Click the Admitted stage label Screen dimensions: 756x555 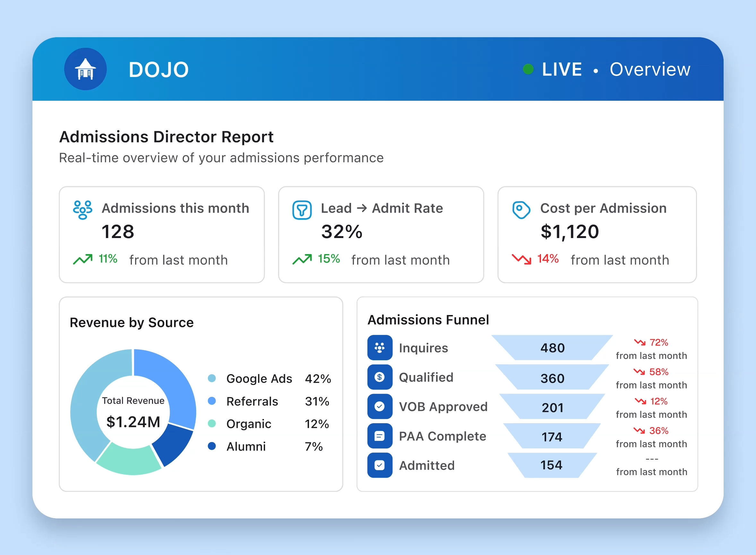427,465
